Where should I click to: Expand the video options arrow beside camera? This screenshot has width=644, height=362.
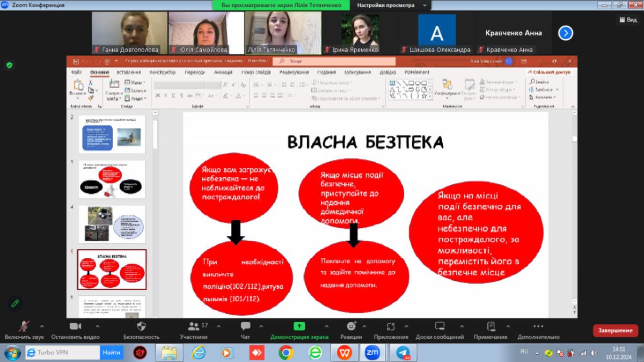[x=97, y=326]
